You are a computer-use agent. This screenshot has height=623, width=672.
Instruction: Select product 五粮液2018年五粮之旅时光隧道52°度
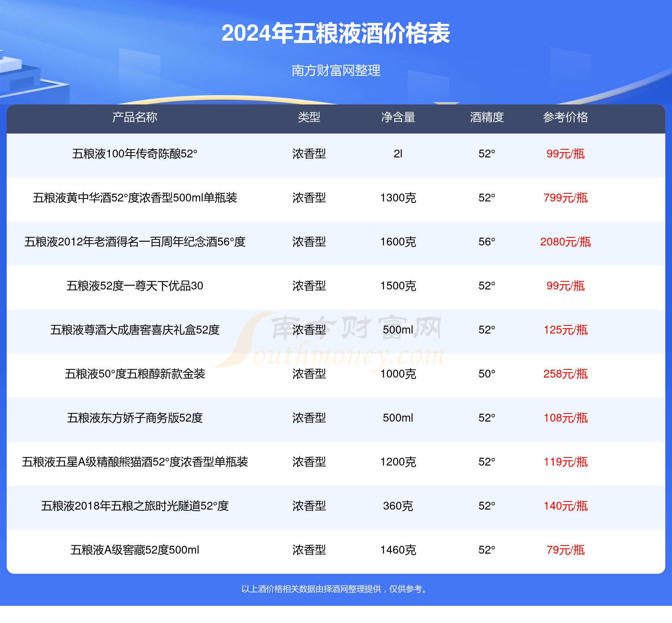tap(135, 506)
